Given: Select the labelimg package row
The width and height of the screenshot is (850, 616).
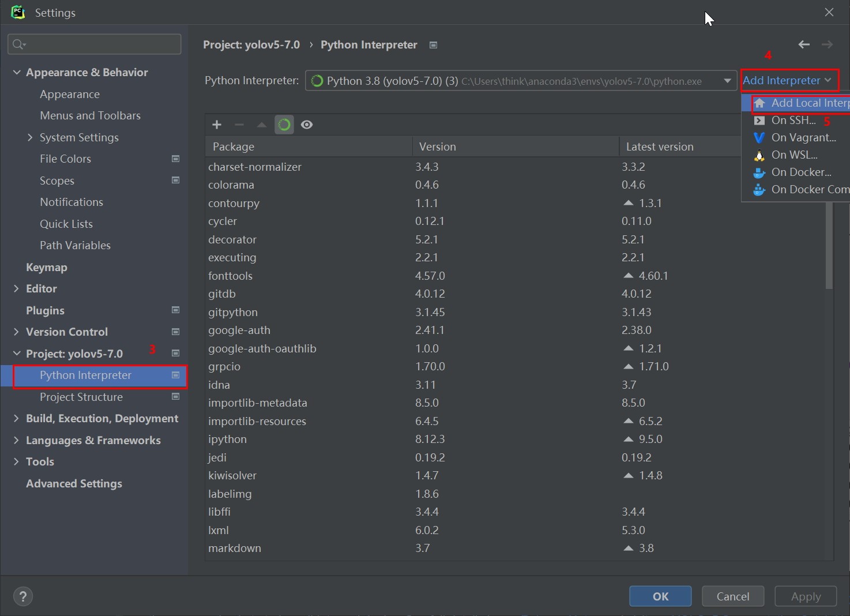Looking at the screenshot, I should coord(515,494).
